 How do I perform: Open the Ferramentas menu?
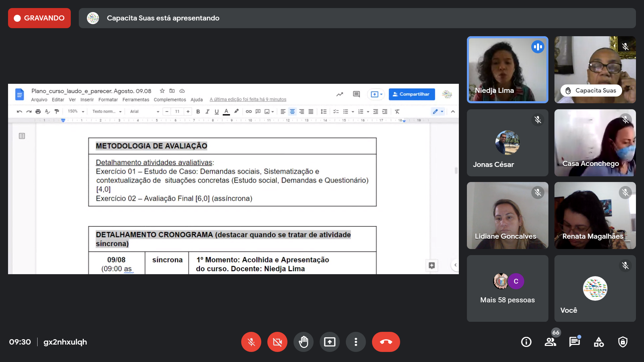click(136, 100)
